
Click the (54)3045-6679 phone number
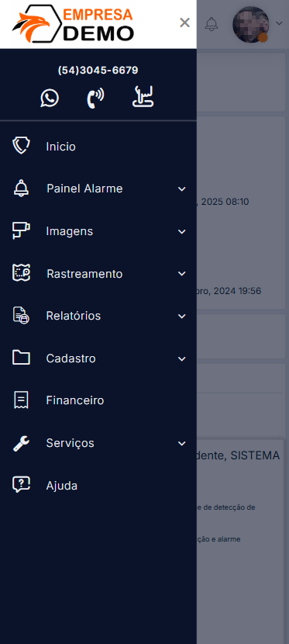tap(98, 71)
